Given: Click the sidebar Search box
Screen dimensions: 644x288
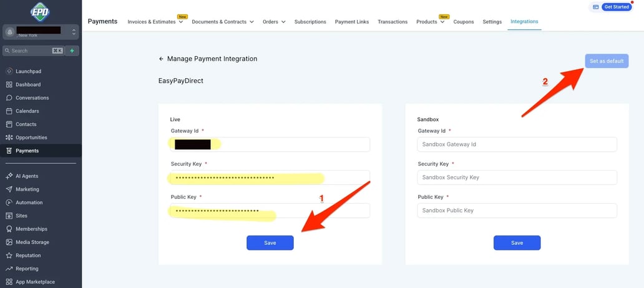Looking at the screenshot, I should point(34,51).
